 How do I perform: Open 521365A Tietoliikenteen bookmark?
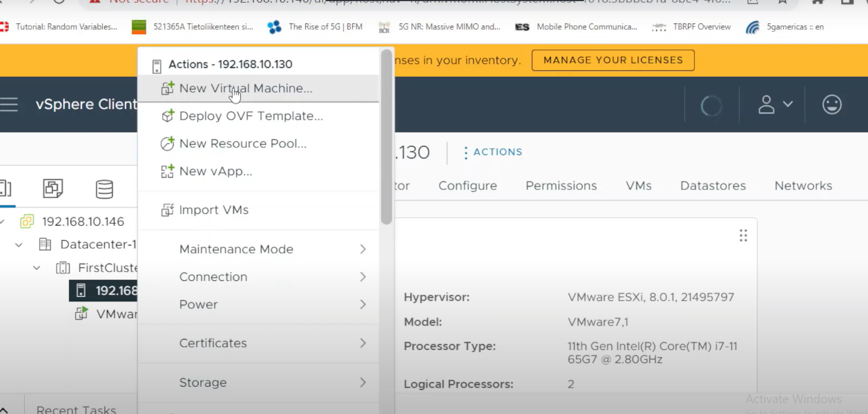(193, 27)
